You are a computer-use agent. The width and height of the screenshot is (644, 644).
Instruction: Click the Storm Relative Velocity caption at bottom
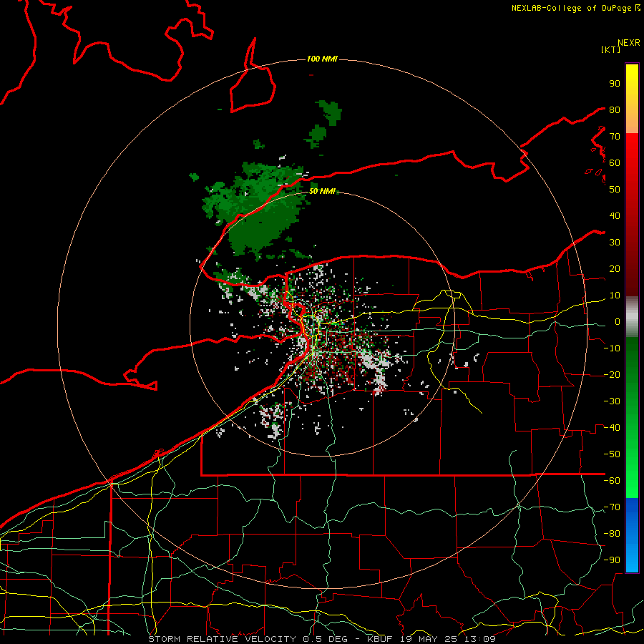pyautogui.click(x=321, y=639)
